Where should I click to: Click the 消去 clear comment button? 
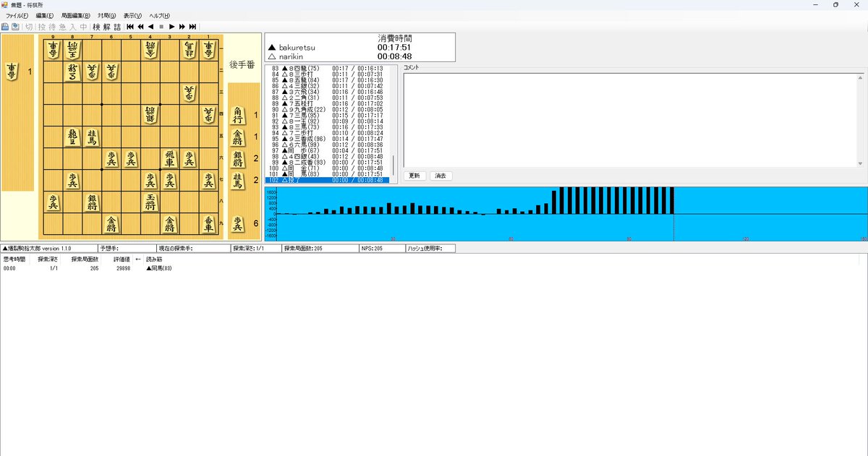441,176
